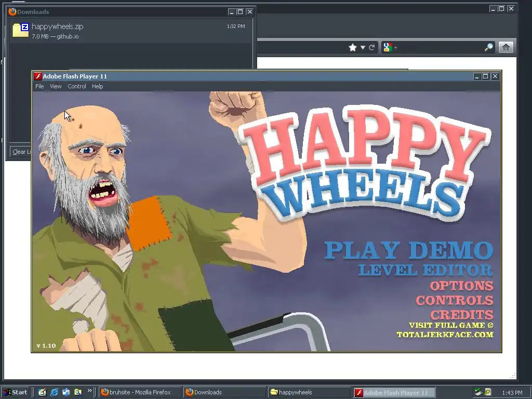Minimize the Downloads window
The height and width of the screenshot is (399, 532).
pos(231,12)
